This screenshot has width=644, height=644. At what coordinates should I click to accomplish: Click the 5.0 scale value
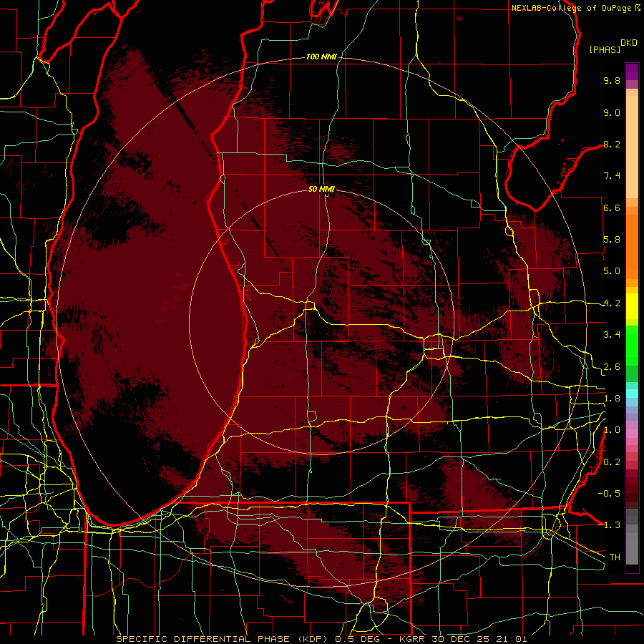point(612,271)
